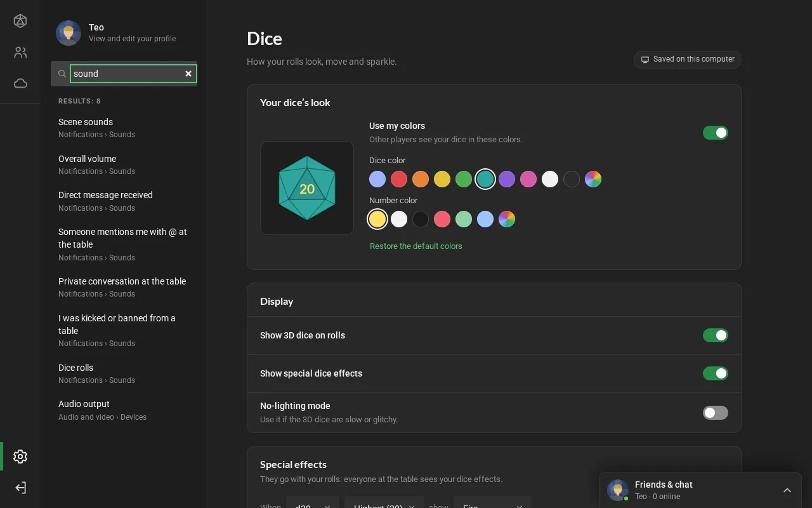Disable Show 3D dice on rolls
812x508 pixels.
pos(716,335)
